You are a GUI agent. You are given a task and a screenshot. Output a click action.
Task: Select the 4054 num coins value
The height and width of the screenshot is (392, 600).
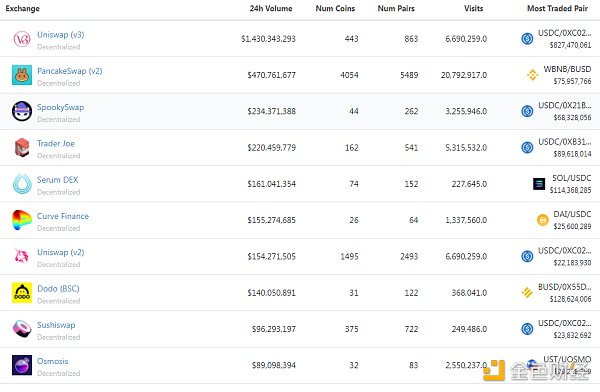click(349, 75)
